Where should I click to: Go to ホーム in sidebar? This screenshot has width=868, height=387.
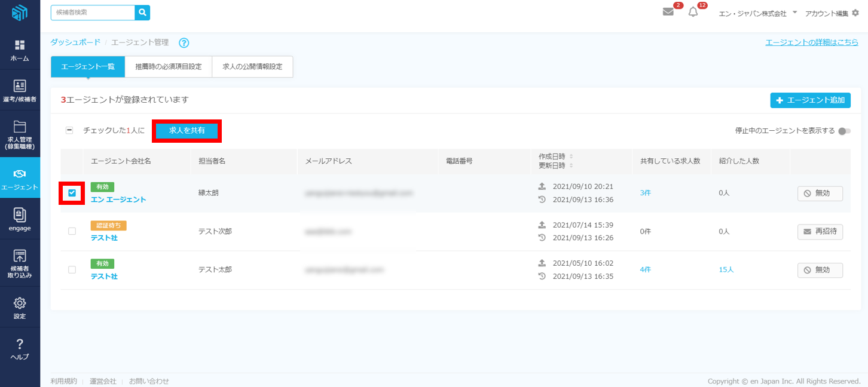click(20, 51)
